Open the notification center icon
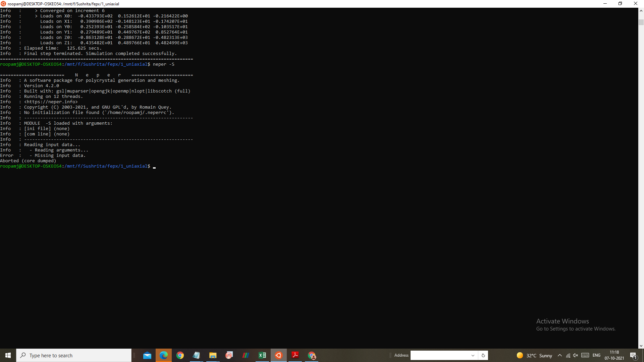The height and width of the screenshot is (362, 644). click(x=634, y=355)
